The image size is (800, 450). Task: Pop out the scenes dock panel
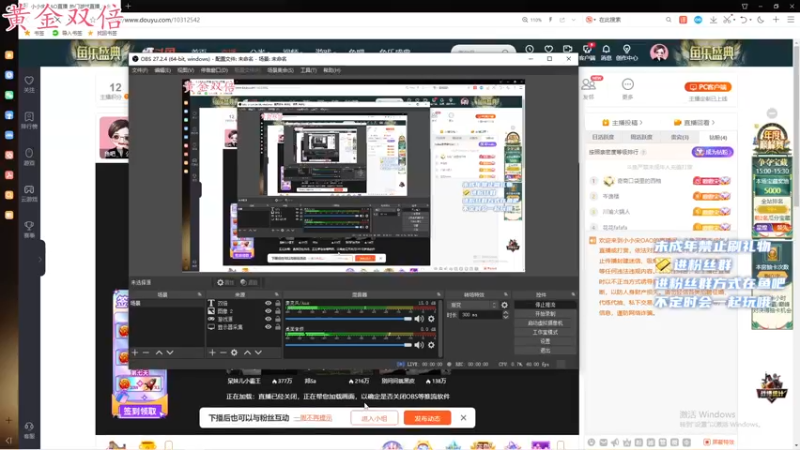(199, 294)
